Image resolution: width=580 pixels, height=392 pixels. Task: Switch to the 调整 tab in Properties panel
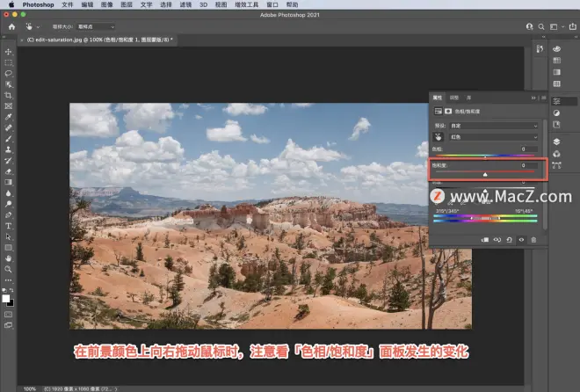coord(454,98)
